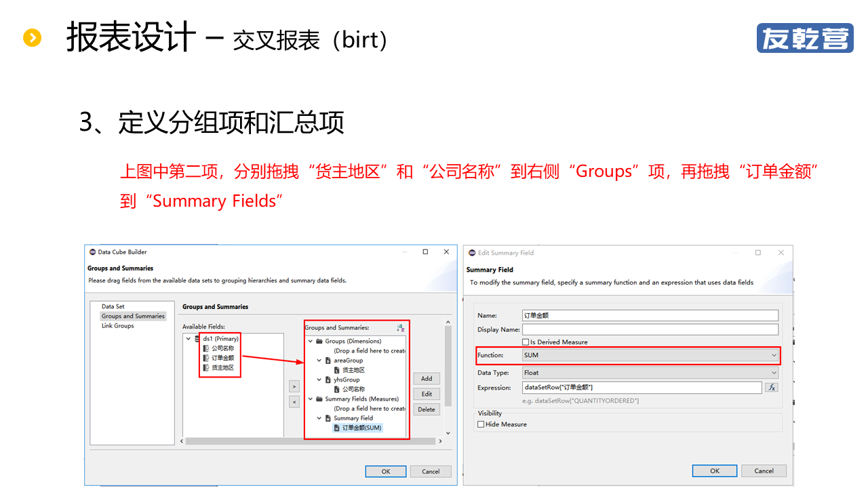Select Groups and Summaries in the page list
868x488 pixels.
click(x=133, y=316)
